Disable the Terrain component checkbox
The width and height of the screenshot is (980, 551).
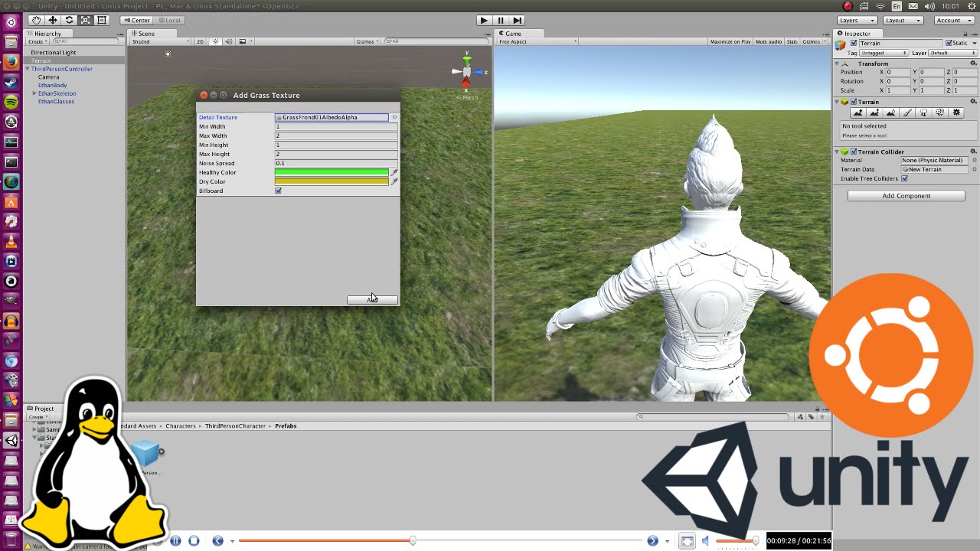tap(854, 101)
